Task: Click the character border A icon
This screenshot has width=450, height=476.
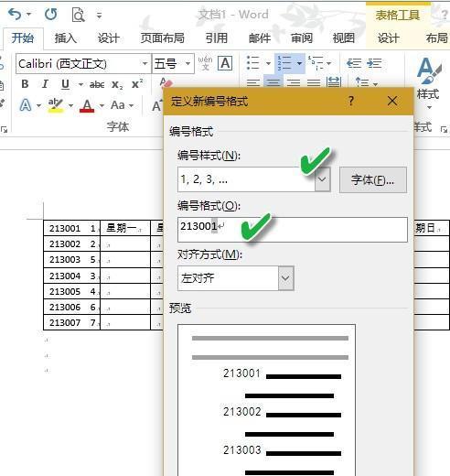Action: click(x=225, y=63)
